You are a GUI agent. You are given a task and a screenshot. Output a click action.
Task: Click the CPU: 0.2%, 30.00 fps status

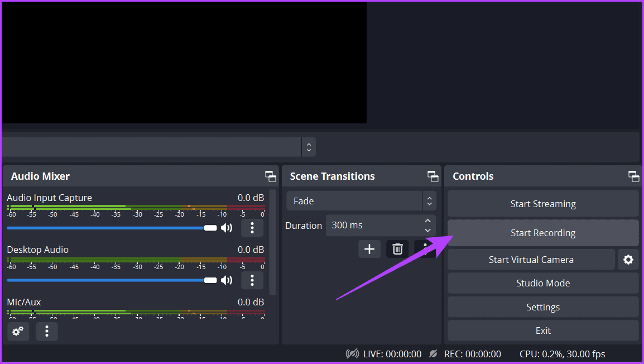pos(563,354)
